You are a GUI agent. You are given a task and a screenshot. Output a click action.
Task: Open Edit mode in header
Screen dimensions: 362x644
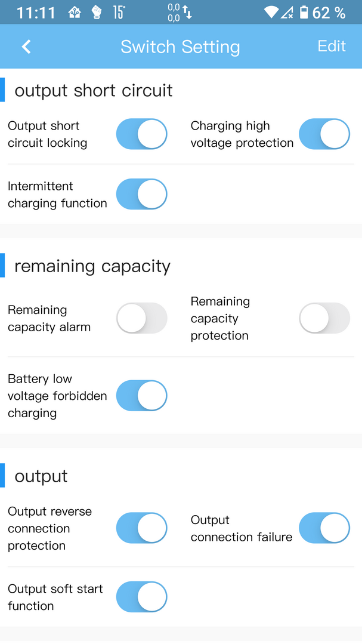(332, 46)
